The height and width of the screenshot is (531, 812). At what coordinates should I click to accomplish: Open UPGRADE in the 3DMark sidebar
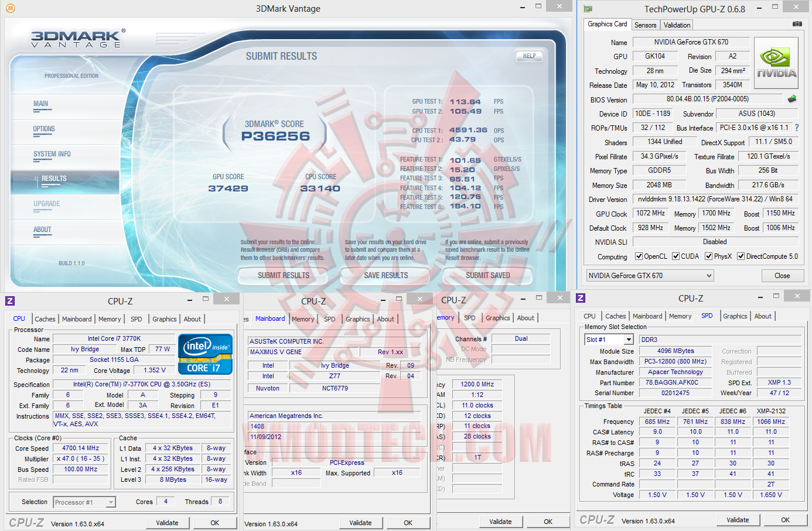pos(47,204)
